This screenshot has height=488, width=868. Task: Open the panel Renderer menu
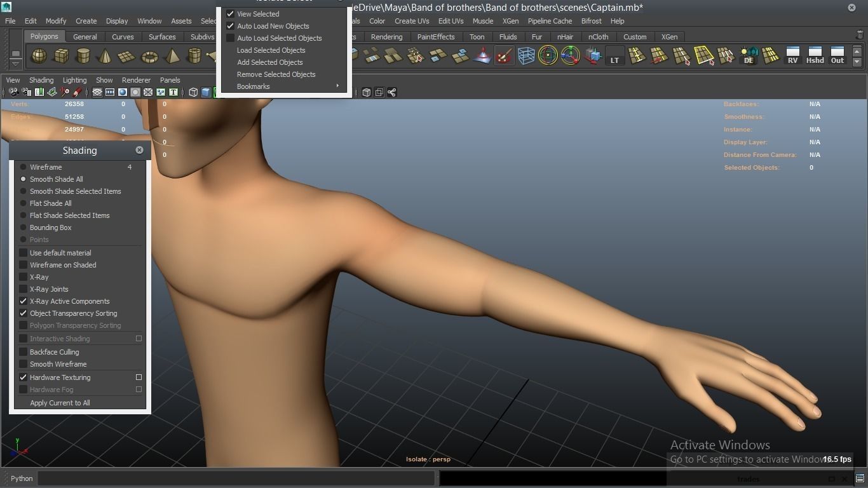click(136, 80)
